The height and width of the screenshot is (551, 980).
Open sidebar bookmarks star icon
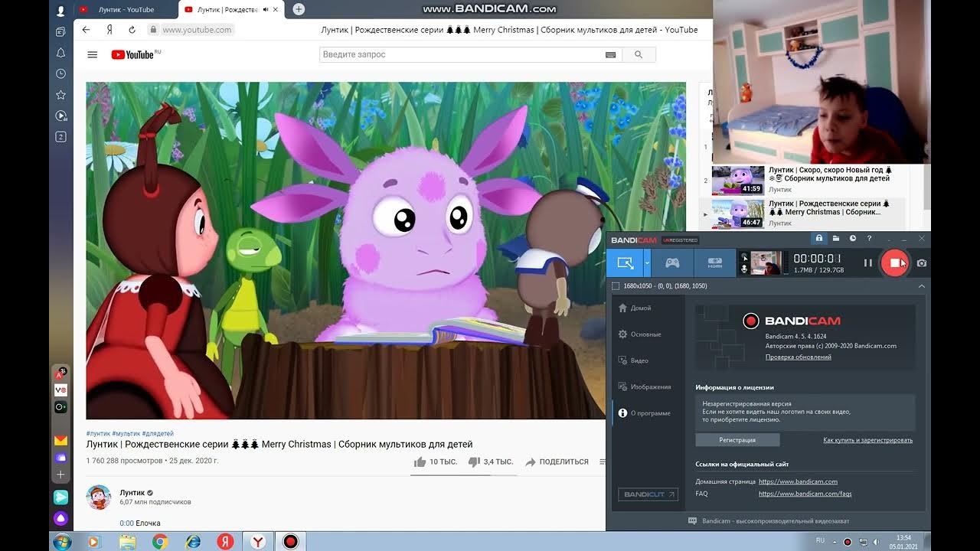point(60,95)
